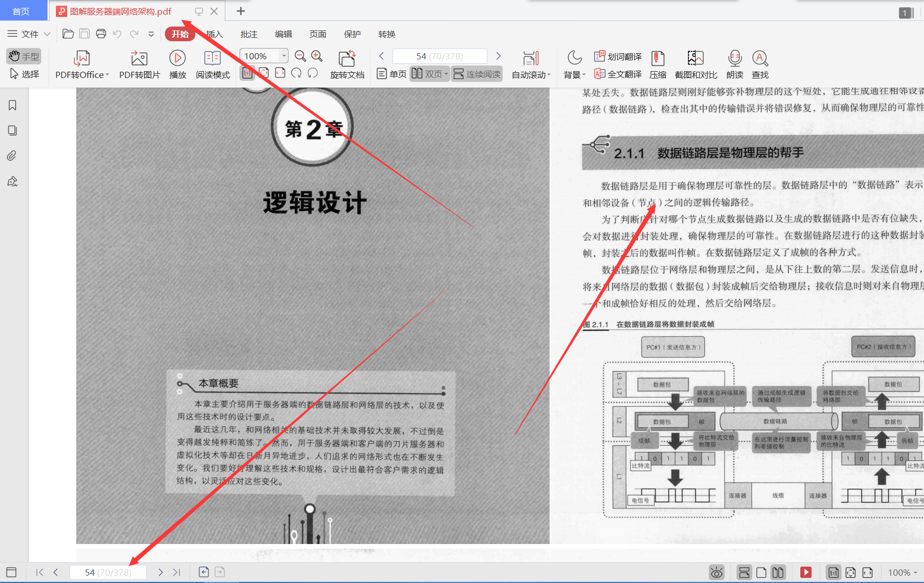The width and height of the screenshot is (924, 583).
Task: Select single page (单页) layout
Action: pos(391,74)
